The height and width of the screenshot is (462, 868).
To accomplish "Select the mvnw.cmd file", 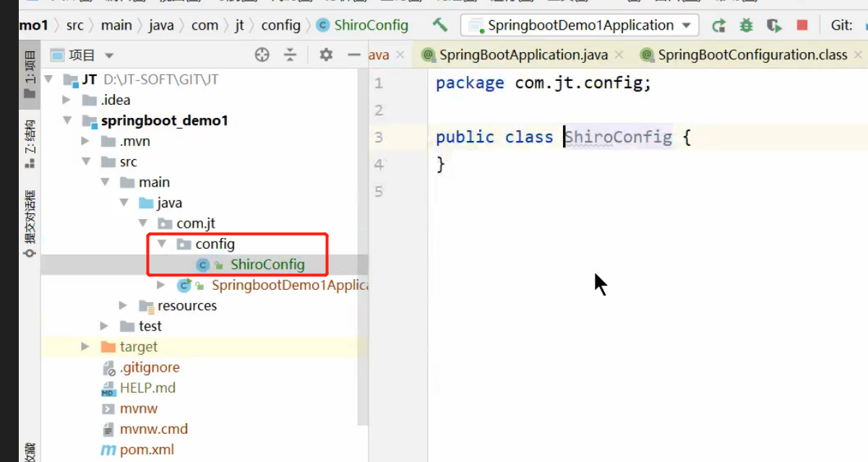I will [x=154, y=429].
